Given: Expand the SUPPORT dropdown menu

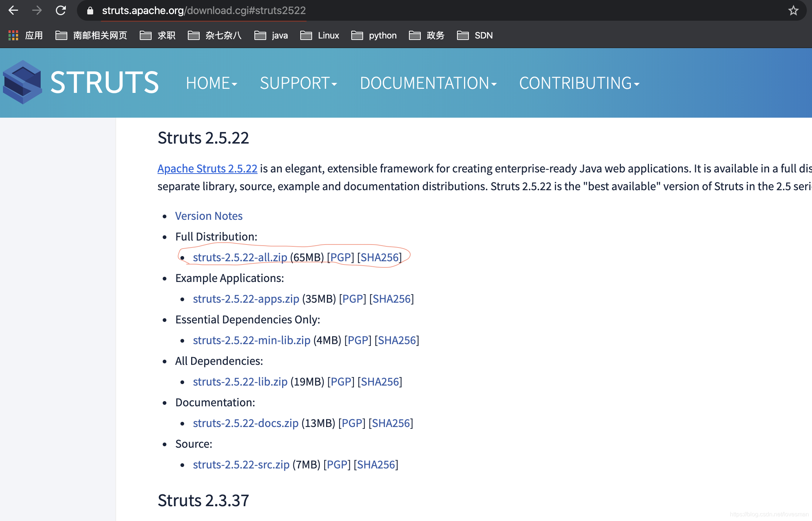Looking at the screenshot, I should [298, 83].
